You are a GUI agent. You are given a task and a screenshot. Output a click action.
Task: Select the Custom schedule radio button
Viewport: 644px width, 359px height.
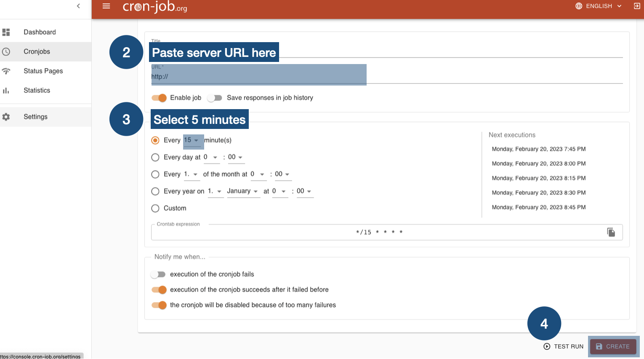tap(155, 208)
